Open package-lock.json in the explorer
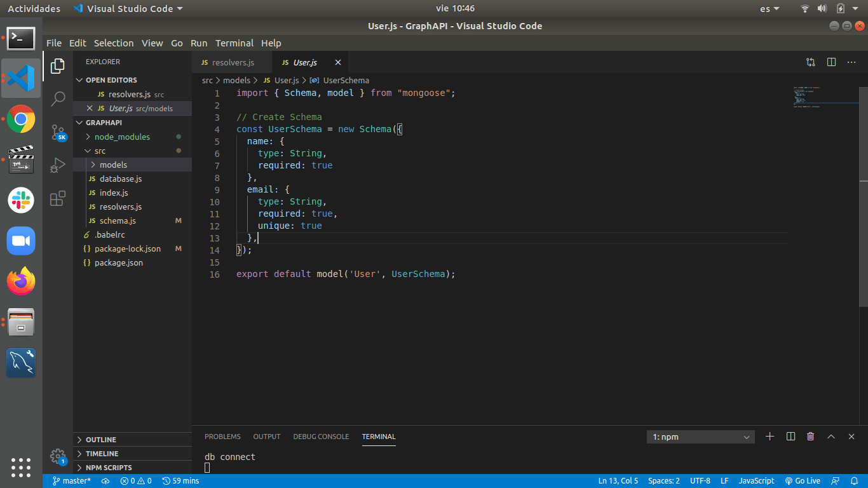Image resolution: width=868 pixels, height=488 pixels. click(133, 248)
